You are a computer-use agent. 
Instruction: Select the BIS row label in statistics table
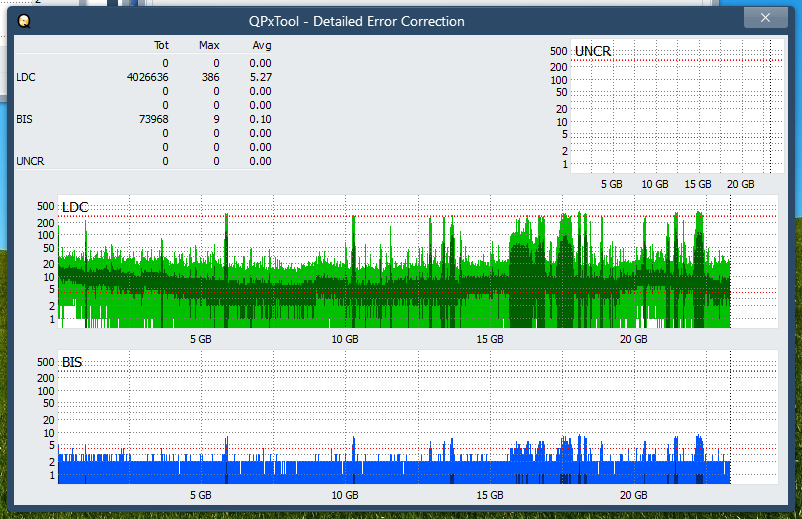point(24,119)
